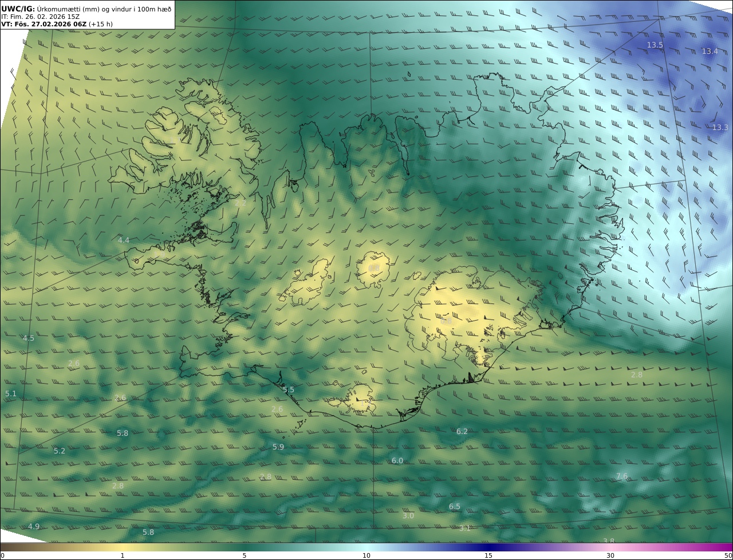Click the colorbar tick label 5
Viewport: 733px width, 560px height.
pyautogui.click(x=245, y=555)
